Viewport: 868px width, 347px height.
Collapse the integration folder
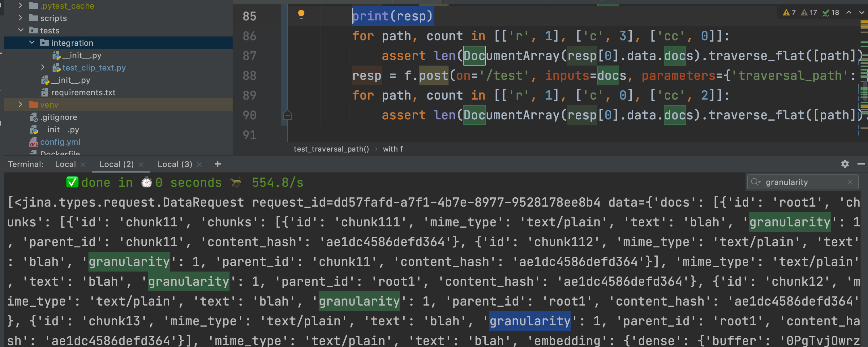point(32,42)
